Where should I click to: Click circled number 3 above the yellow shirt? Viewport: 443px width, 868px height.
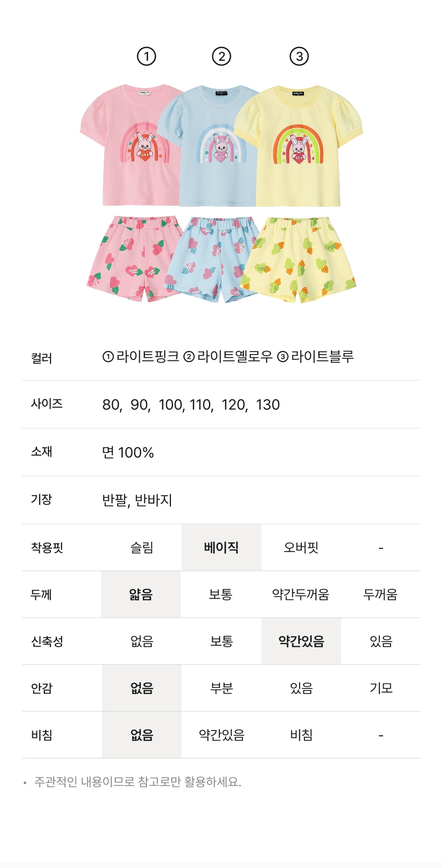click(299, 56)
